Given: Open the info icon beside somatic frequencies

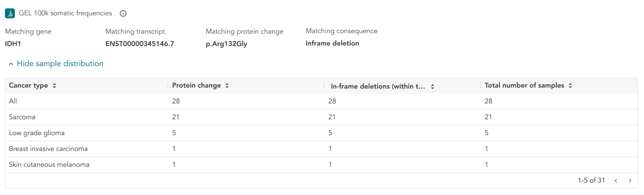Looking at the screenshot, I should pyautogui.click(x=124, y=13).
